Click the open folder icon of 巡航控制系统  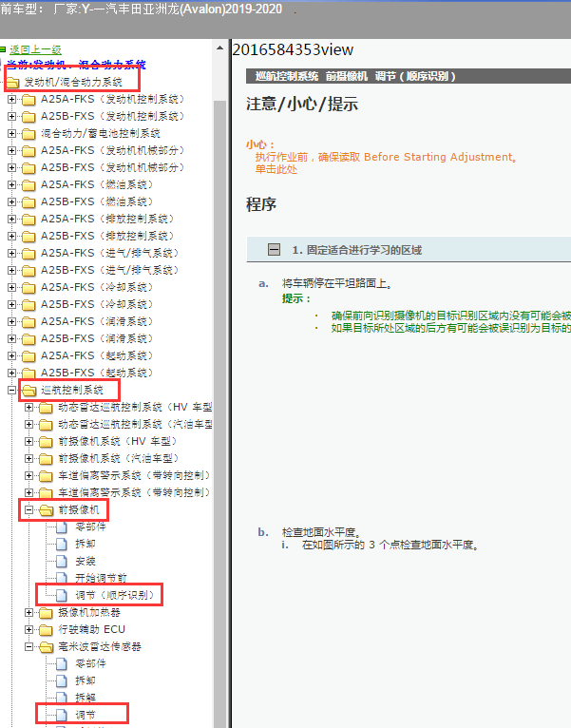29,391
